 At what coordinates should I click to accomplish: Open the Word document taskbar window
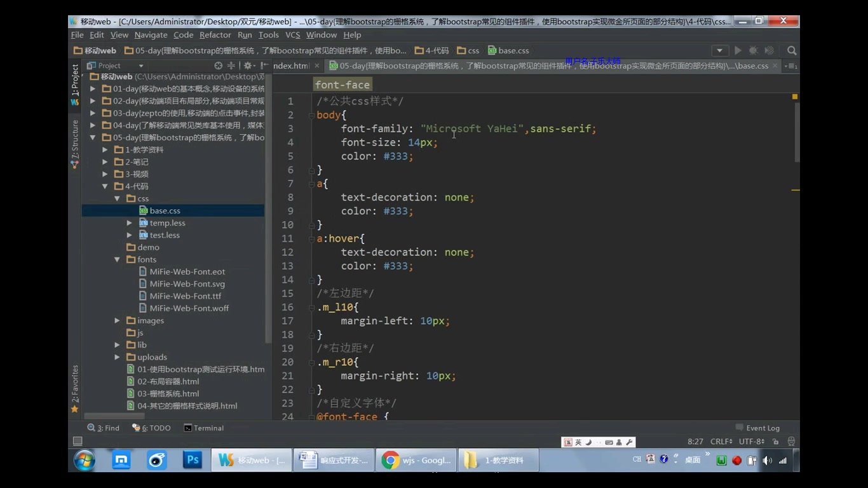(334, 460)
